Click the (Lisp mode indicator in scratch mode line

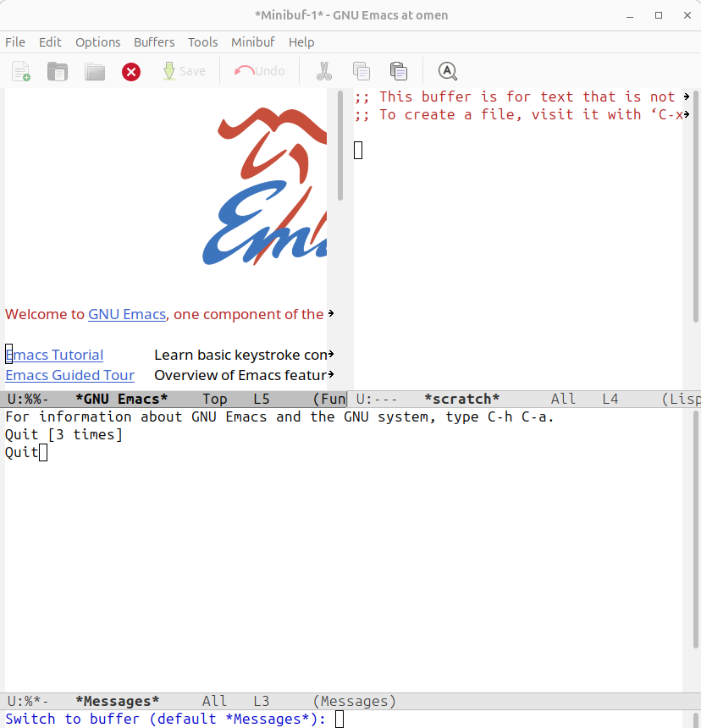[681, 399]
